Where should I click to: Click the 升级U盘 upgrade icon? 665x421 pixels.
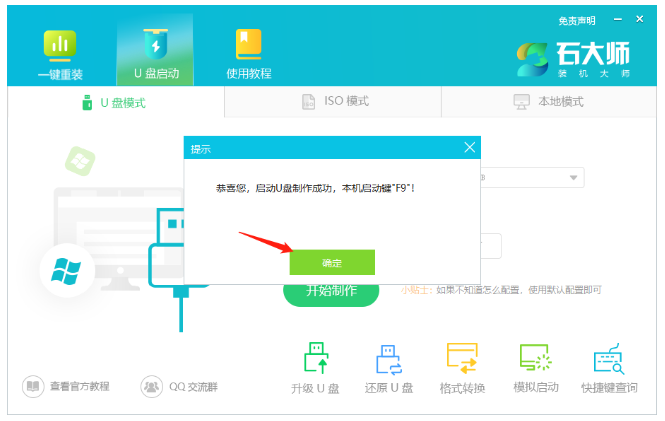pos(315,367)
